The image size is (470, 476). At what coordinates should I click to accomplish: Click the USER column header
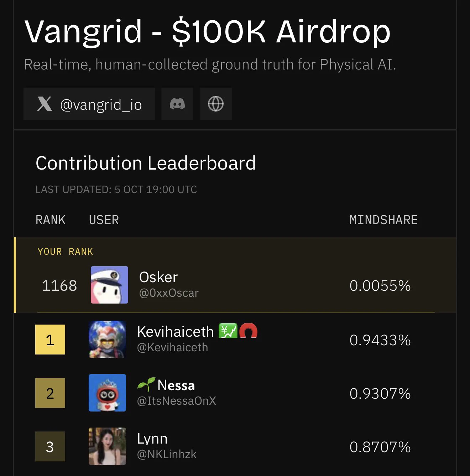[x=104, y=220]
